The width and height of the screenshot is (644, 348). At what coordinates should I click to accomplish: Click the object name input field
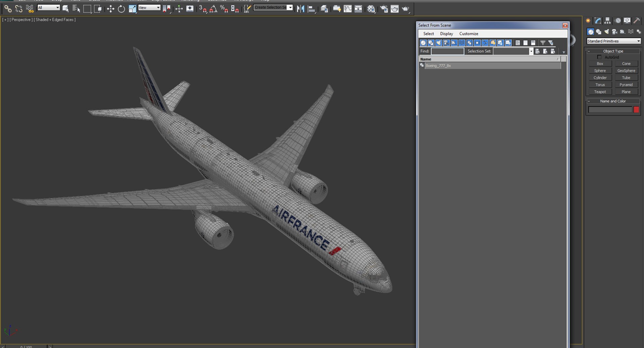coord(610,110)
